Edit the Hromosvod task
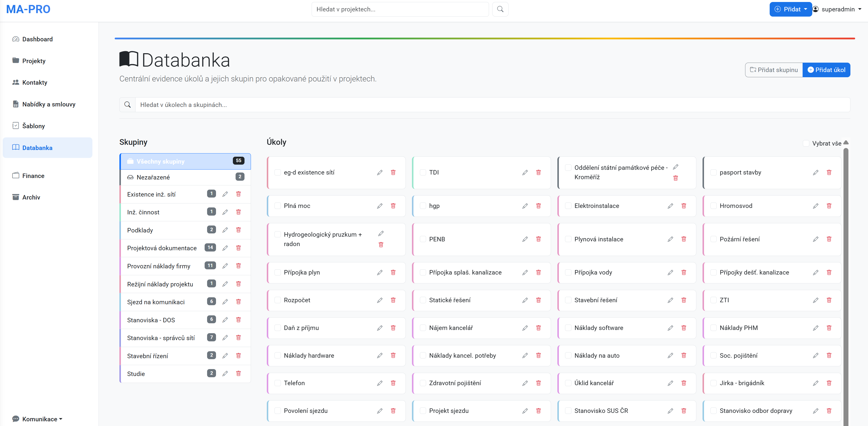Image resolution: width=868 pixels, height=426 pixels. click(x=815, y=206)
